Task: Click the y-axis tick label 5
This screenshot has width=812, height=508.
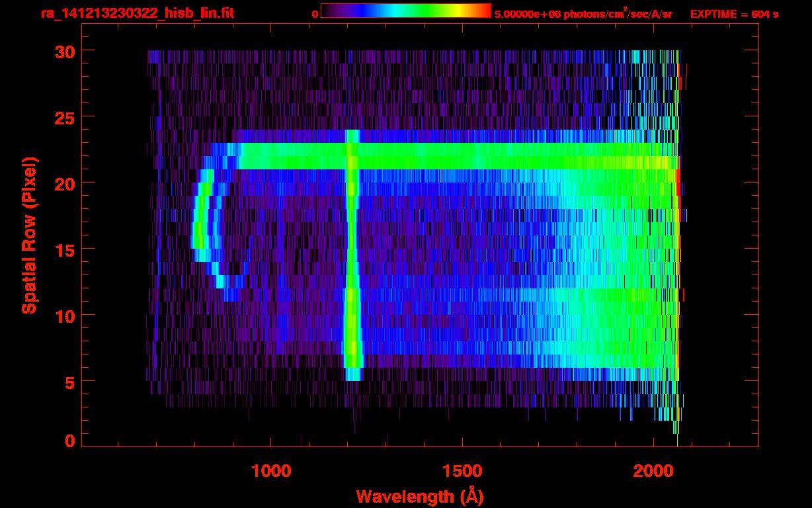Action: [x=69, y=382]
